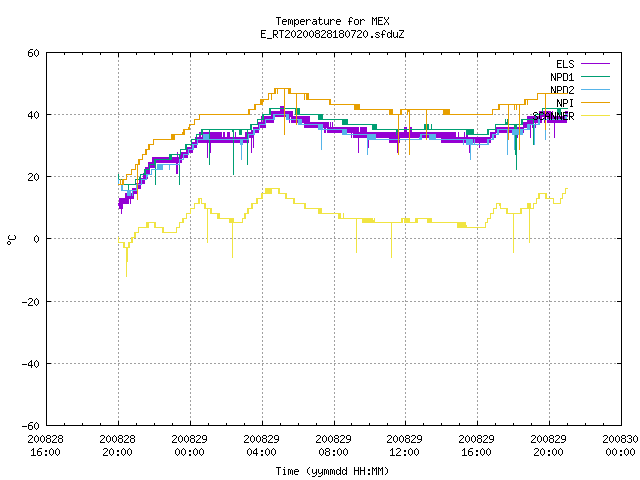The width and height of the screenshot is (640, 480).
Task: Click the yellow SCANNER legend line sample
Action: tap(595, 116)
